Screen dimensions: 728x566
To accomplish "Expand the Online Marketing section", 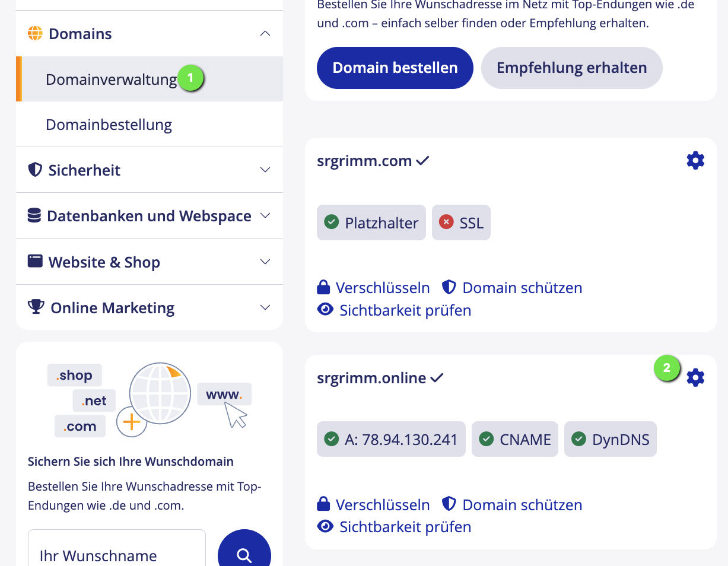I will pos(265,307).
